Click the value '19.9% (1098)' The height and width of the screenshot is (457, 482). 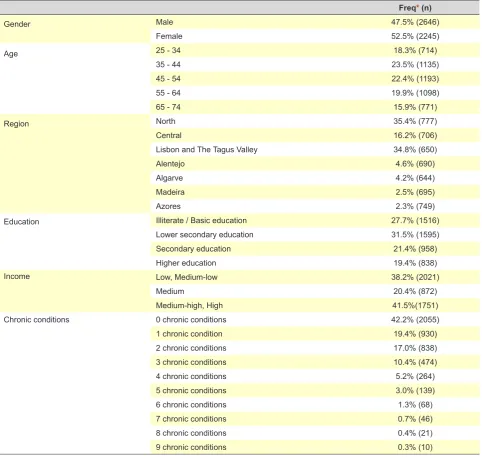point(415,93)
